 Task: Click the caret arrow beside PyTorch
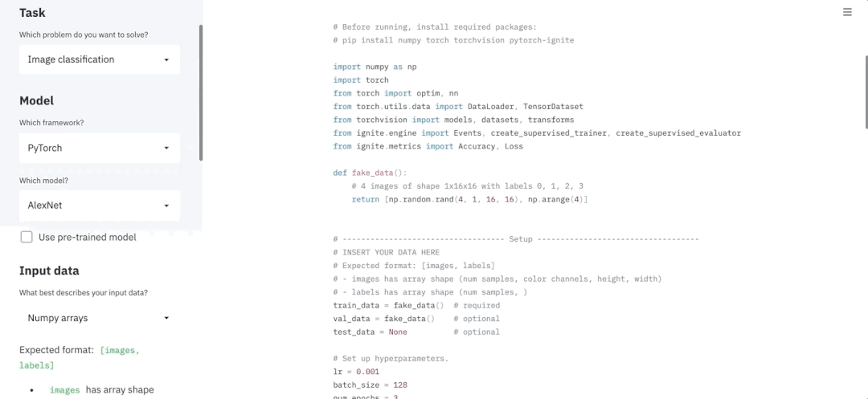166,148
